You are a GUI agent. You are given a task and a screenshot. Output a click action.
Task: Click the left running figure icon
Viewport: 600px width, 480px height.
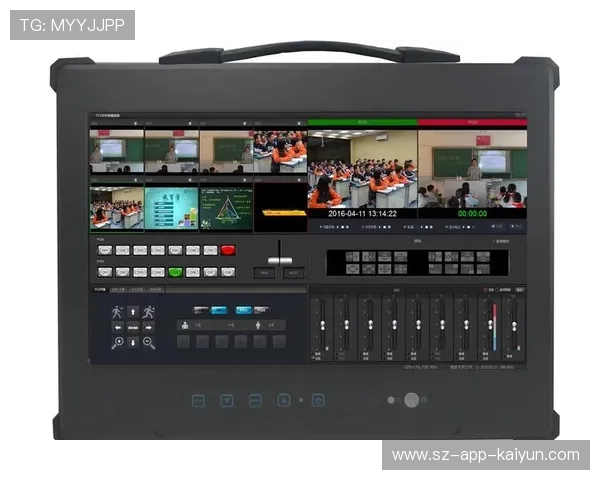117,311
